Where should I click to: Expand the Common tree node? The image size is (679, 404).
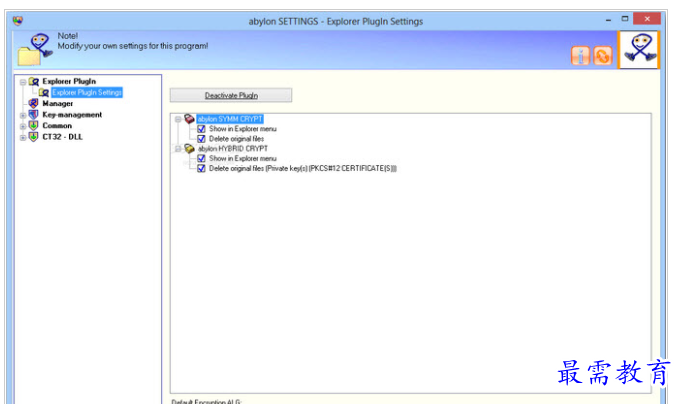(23, 126)
